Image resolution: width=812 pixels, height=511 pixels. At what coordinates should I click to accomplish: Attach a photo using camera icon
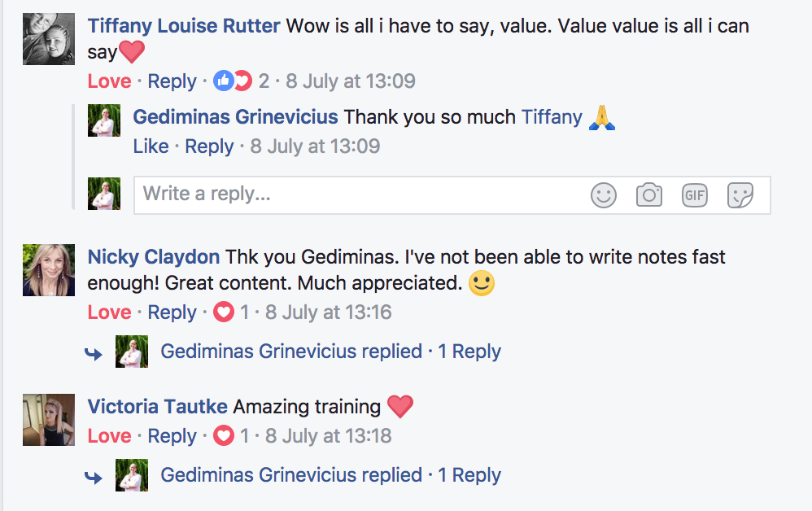[x=649, y=194]
